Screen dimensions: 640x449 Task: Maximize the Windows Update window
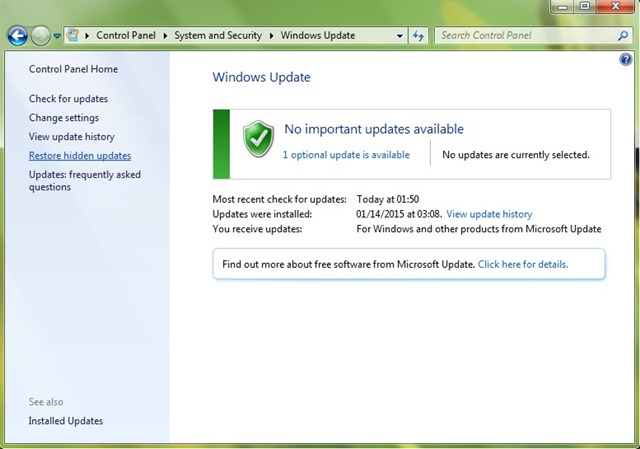[x=585, y=7]
